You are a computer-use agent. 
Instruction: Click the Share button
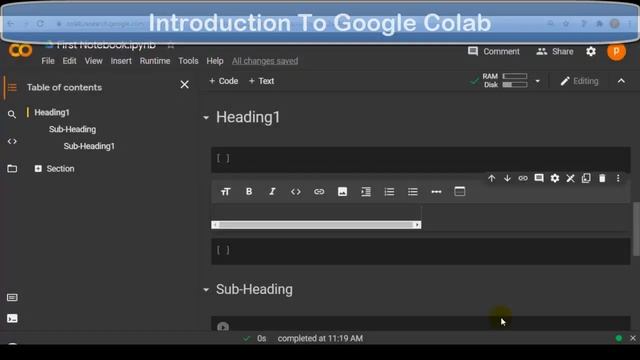click(555, 51)
